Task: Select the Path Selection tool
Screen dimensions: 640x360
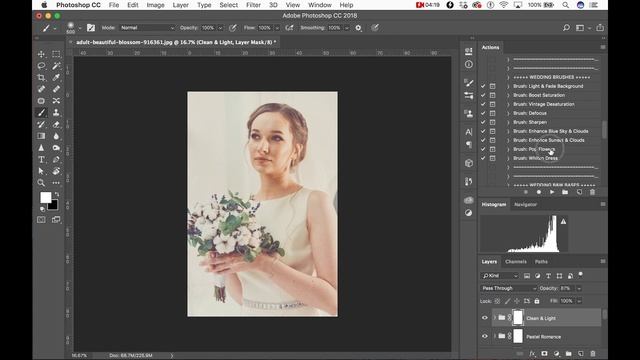Action: [x=41, y=171]
